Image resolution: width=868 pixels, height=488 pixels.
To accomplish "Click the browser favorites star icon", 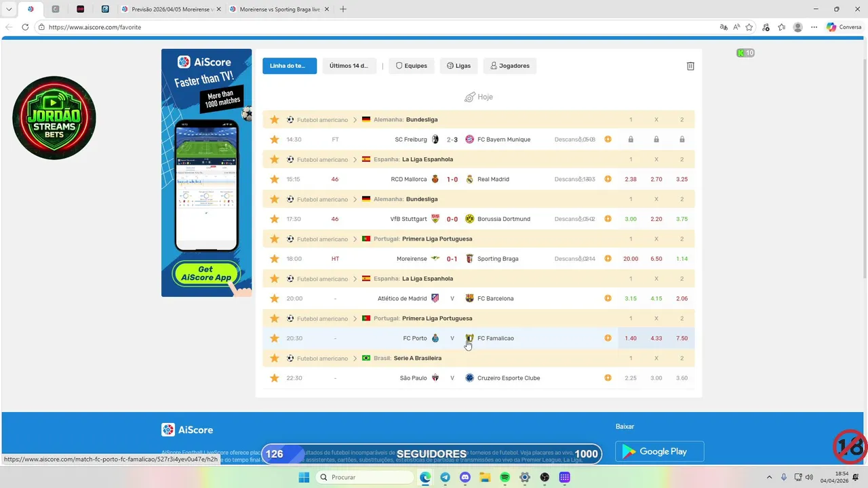I will [749, 27].
